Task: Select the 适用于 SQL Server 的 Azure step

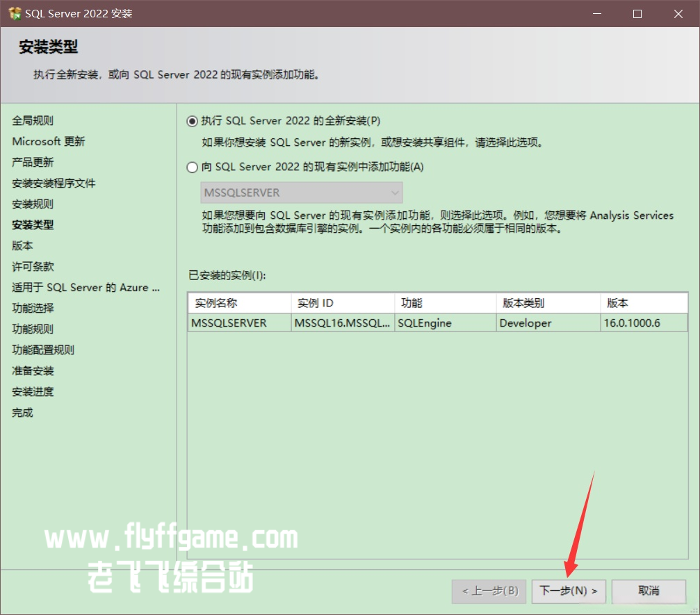Action: [86, 288]
